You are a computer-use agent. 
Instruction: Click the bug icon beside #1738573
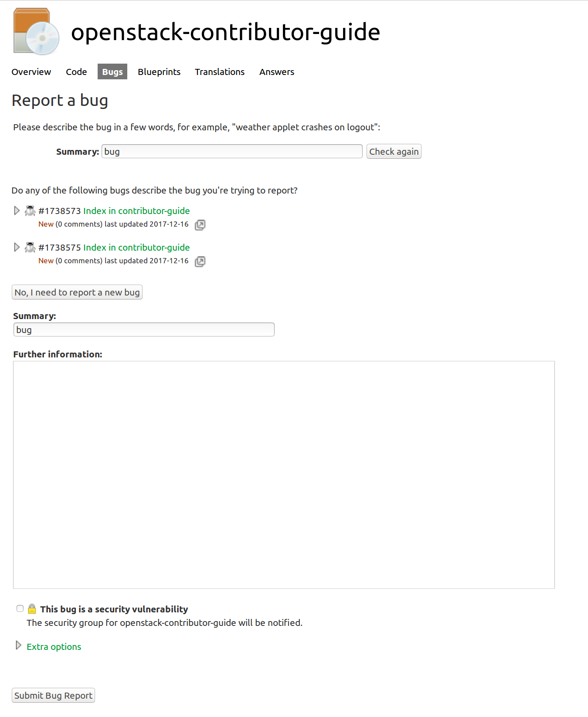click(x=30, y=211)
